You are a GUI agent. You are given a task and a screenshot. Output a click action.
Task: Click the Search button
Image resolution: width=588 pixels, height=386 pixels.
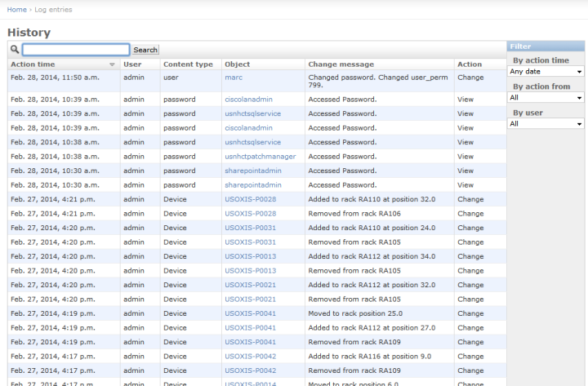[x=145, y=50]
